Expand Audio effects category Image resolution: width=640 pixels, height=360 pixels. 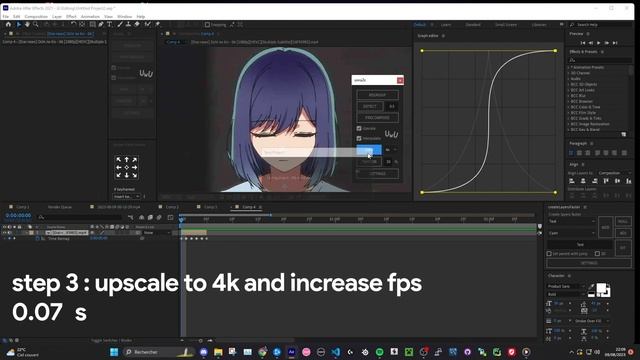click(568, 79)
